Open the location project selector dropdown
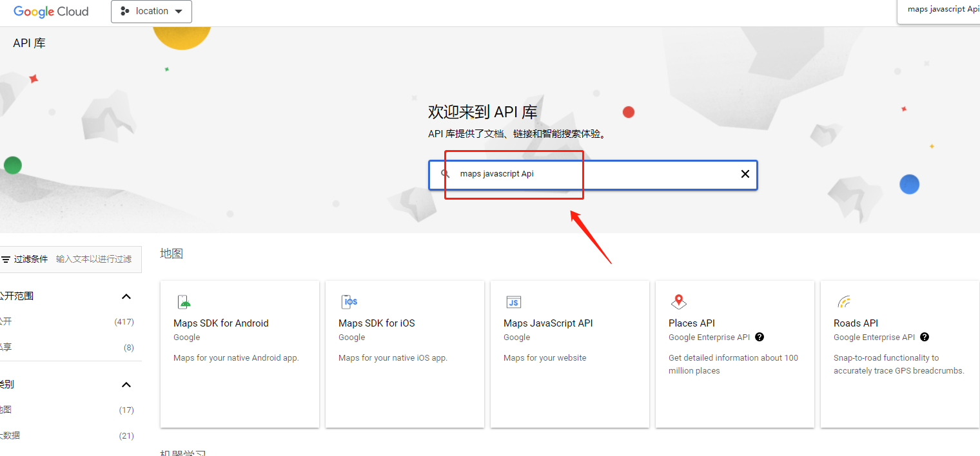980x456 pixels. 152,12
